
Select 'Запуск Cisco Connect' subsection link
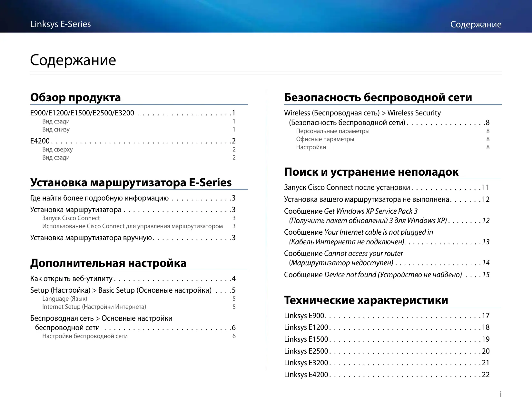coord(71,218)
